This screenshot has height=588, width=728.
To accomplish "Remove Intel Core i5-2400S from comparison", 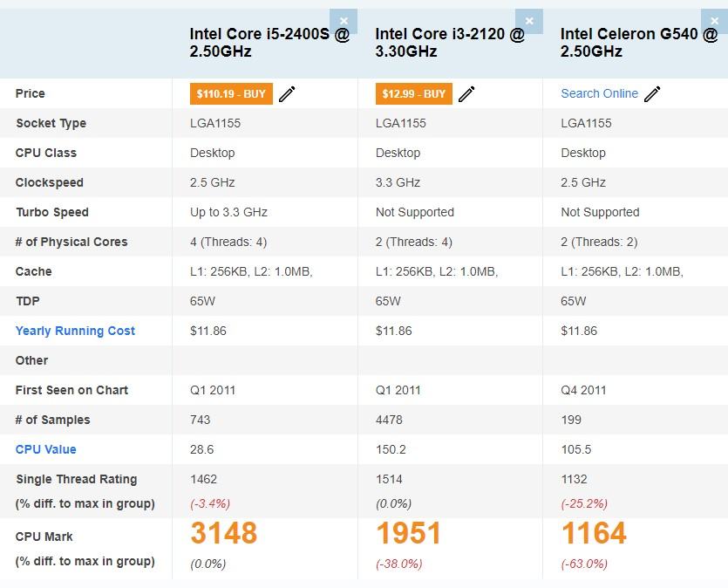I will coord(344,21).
